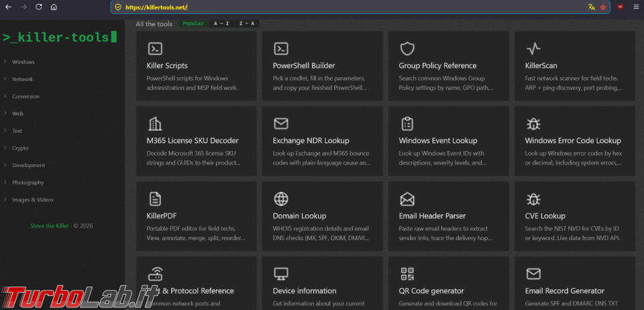Open the Steve the Killer link

(x=49, y=226)
